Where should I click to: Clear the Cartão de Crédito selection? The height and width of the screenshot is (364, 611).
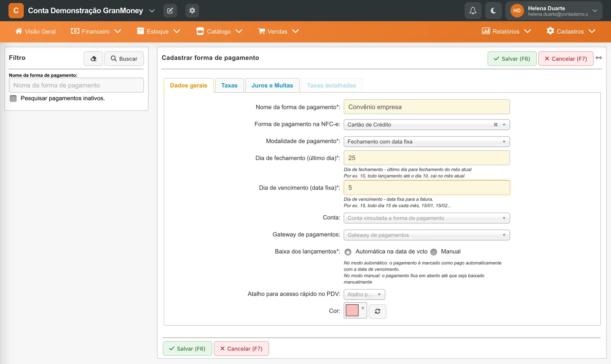pos(496,125)
